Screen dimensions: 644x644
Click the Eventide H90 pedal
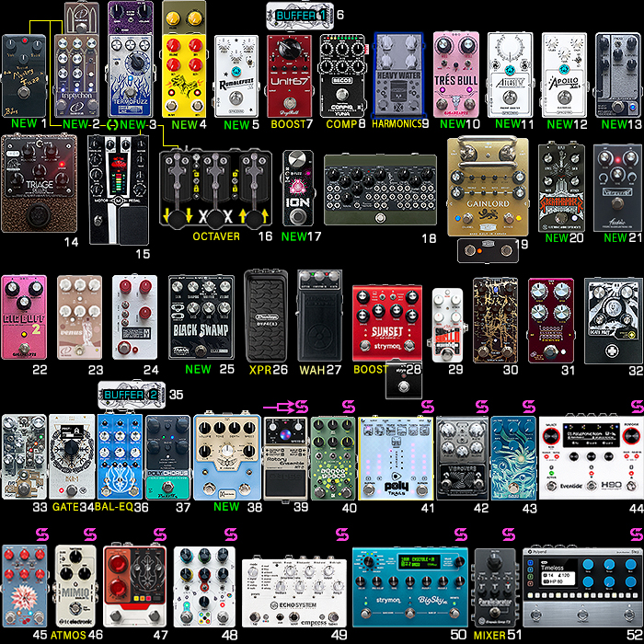pos(592,458)
